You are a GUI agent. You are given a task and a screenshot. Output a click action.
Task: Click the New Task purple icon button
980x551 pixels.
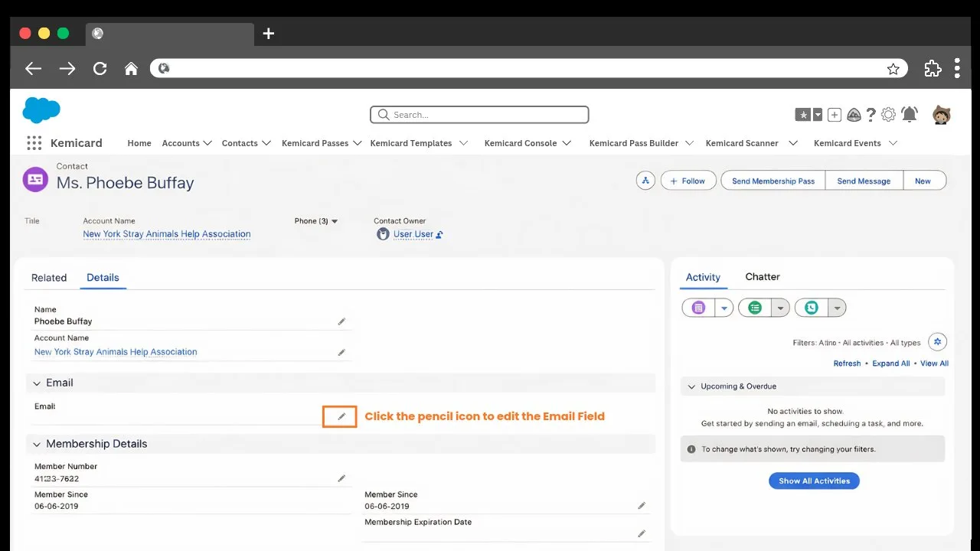(698, 308)
